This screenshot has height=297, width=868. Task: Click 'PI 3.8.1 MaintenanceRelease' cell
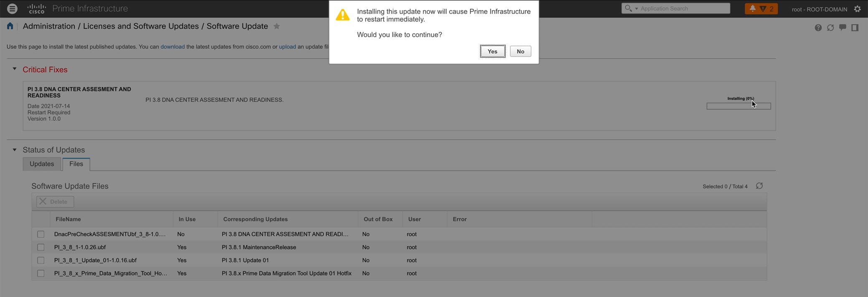[x=259, y=247]
